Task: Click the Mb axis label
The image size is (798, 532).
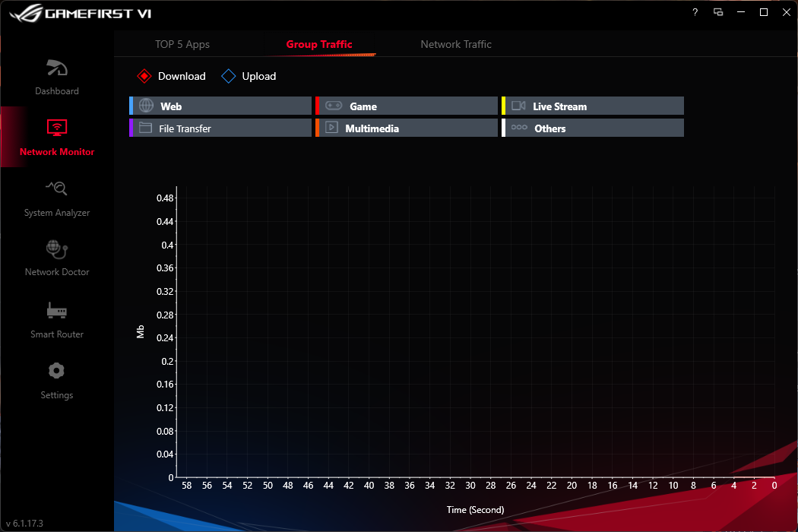Action: tap(141, 331)
